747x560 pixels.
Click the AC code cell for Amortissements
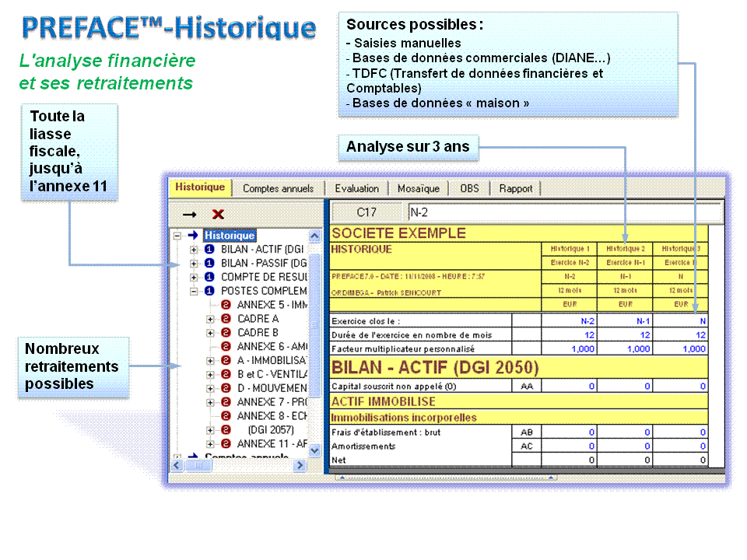527,446
